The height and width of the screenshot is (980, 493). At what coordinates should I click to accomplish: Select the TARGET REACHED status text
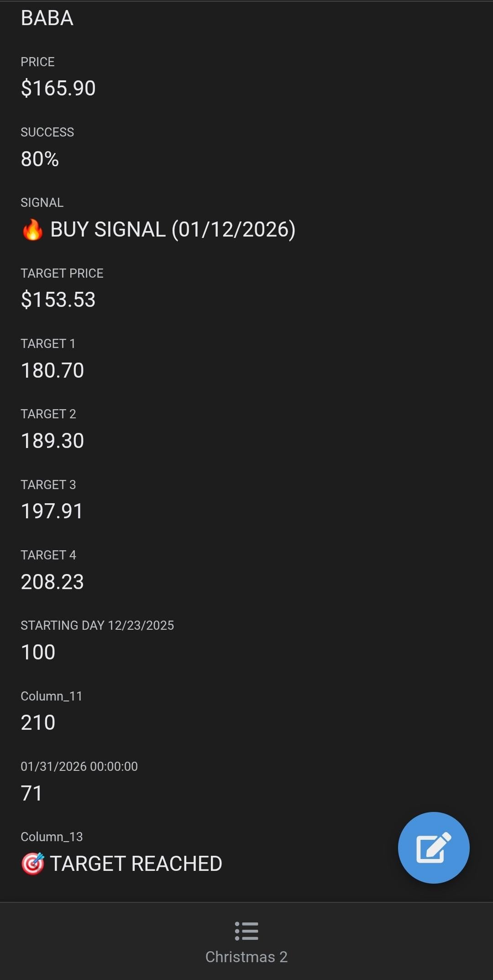[x=136, y=864]
